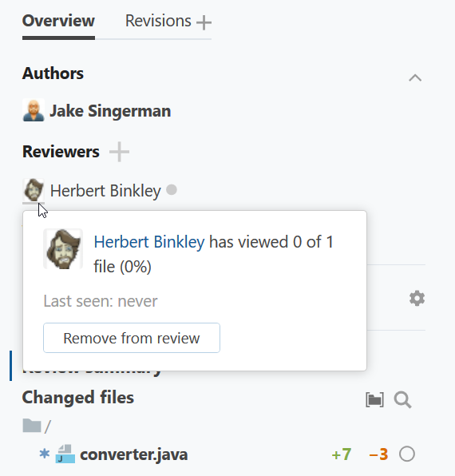Image resolution: width=455 pixels, height=476 pixels.
Task: Toggle folder tree view for changed files
Action: coord(374,399)
